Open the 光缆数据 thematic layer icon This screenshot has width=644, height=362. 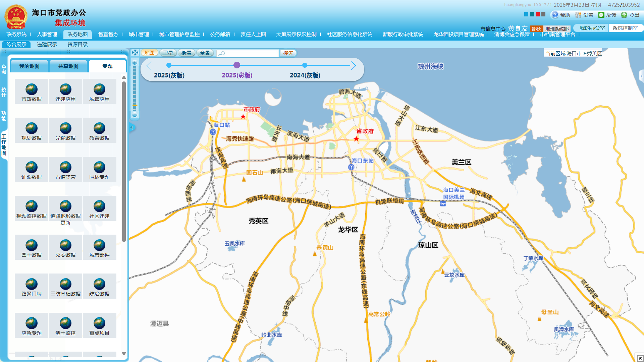click(x=65, y=128)
